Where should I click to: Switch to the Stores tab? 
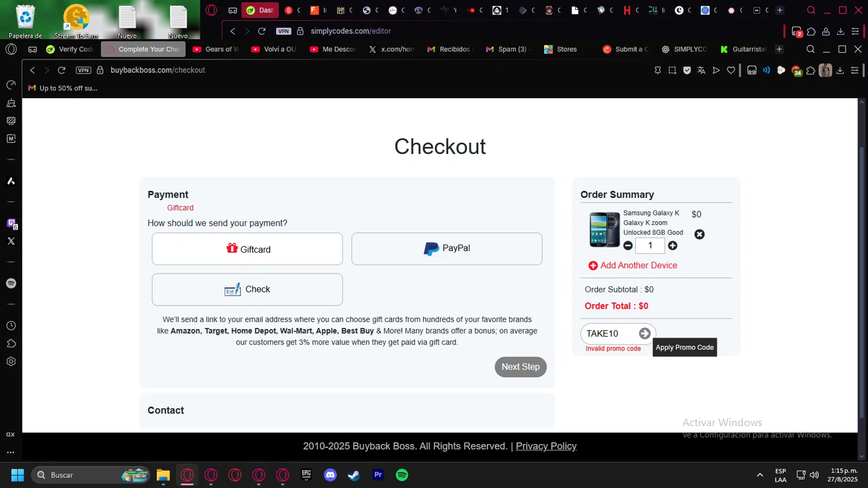560,49
